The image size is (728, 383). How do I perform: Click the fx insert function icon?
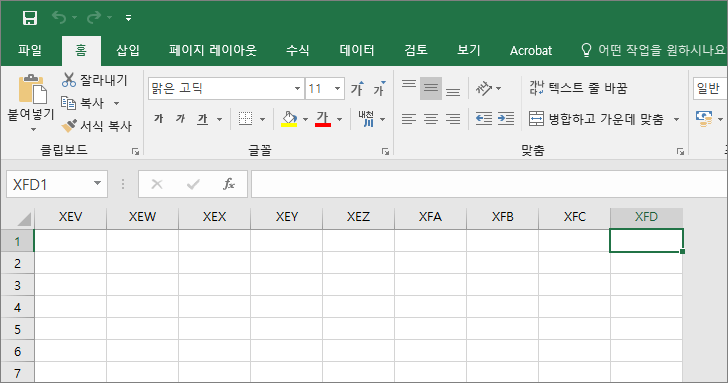(228, 184)
